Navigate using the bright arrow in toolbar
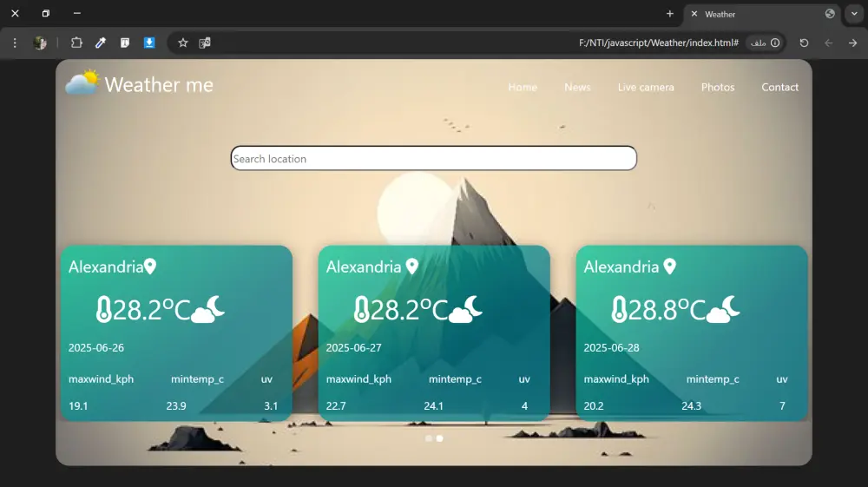This screenshot has height=487, width=868. pos(852,43)
